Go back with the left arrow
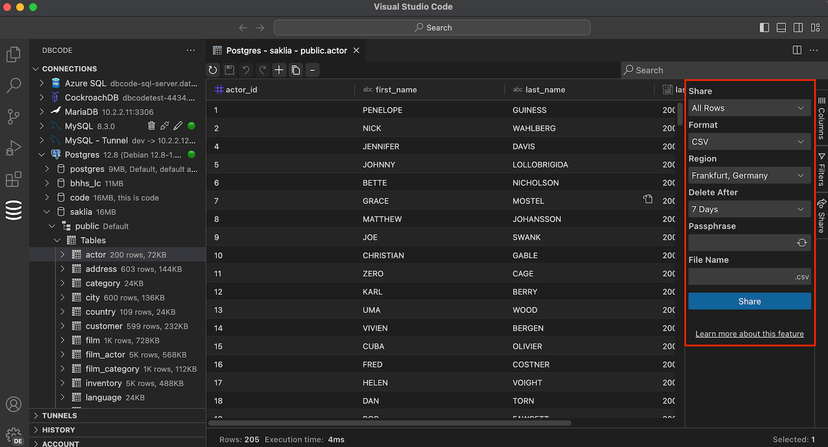This screenshot has height=447, width=828. pyautogui.click(x=243, y=27)
